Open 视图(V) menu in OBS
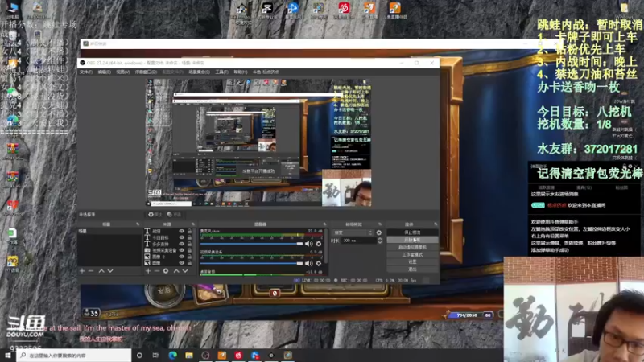The image size is (644, 362). point(123,72)
